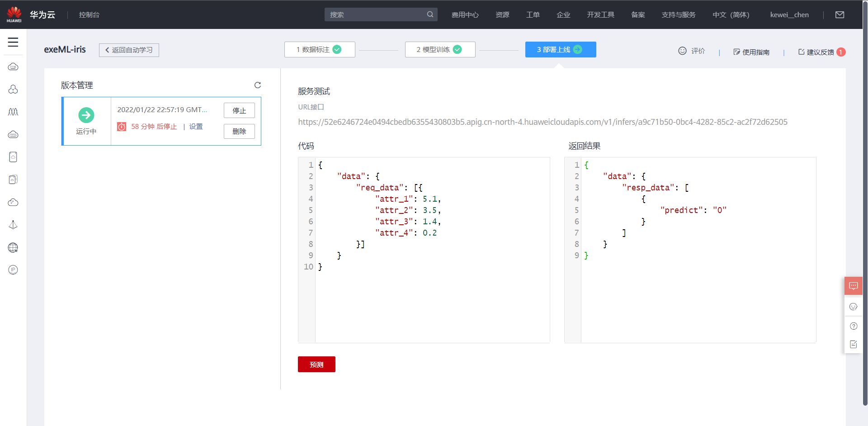The height and width of the screenshot is (426, 868).
Task: Click the smiley feedback floating icon
Action: [x=854, y=307]
